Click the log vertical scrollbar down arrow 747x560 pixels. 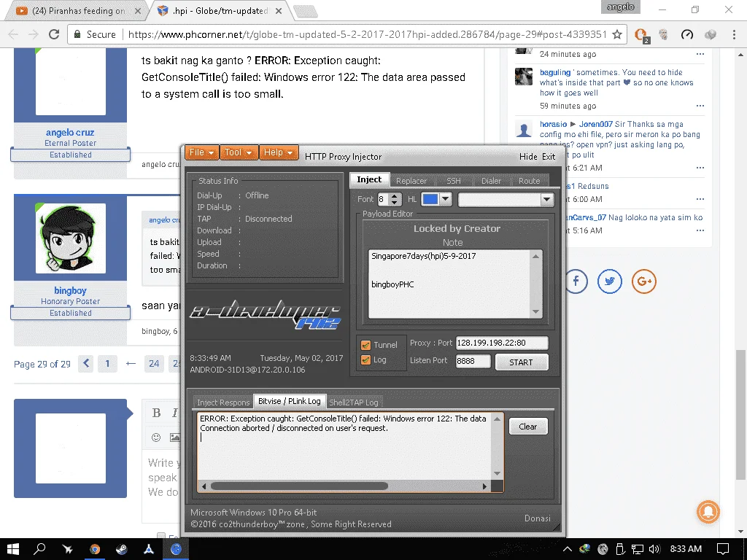click(497, 473)
